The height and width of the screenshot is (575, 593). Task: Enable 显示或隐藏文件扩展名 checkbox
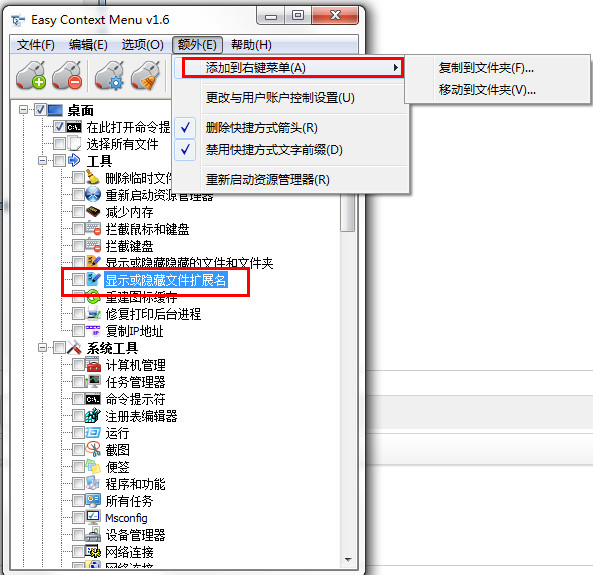[78, 280]
